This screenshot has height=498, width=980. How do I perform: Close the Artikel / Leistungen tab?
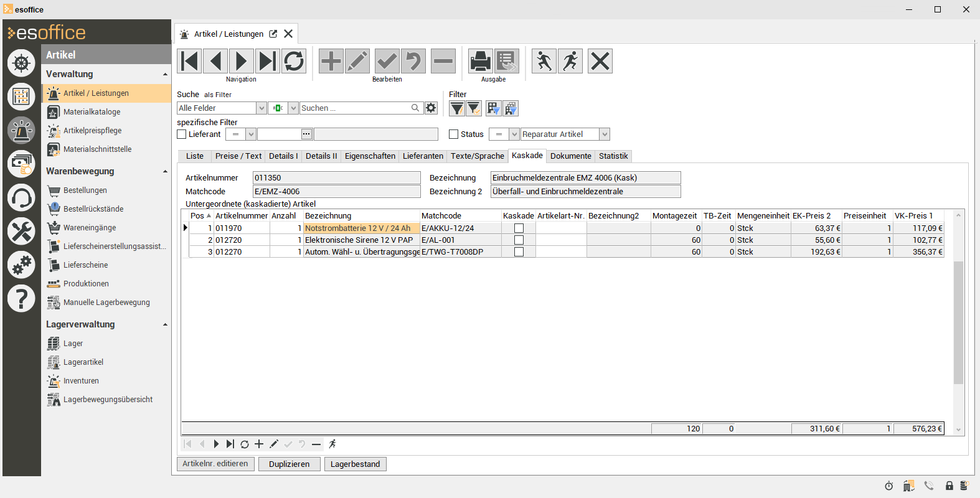pyautogui.click(x=288, y=34)
